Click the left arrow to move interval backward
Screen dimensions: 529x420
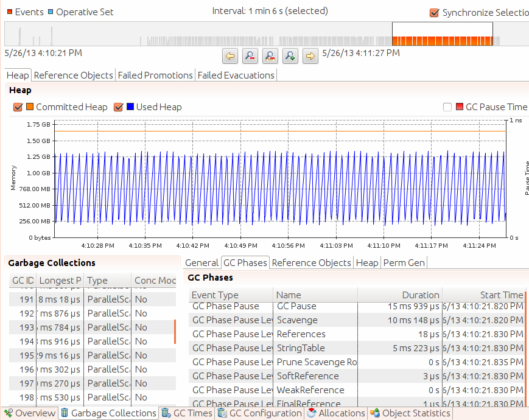pyautogui.click(x=230, y=55)
